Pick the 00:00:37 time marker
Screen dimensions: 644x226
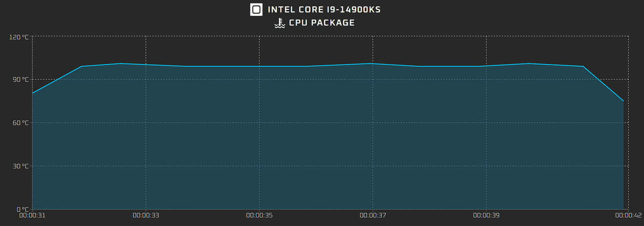[373, 216]
